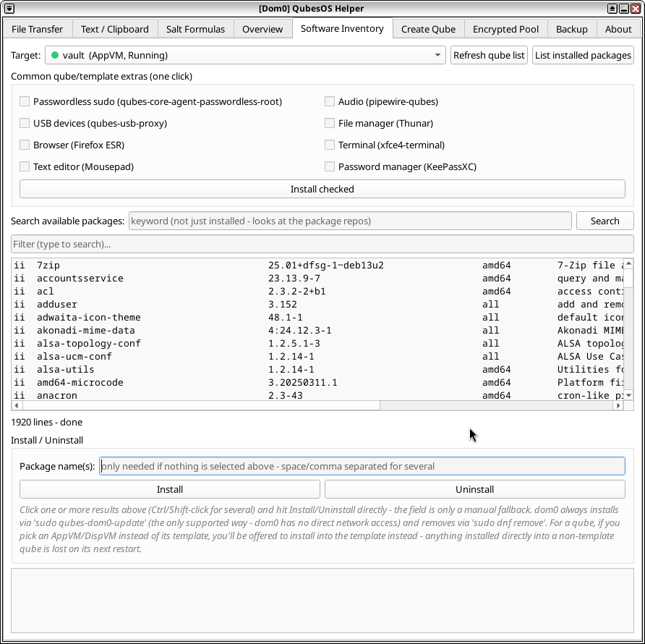
Task: Click the scroll-right arrow under package list
Action: pos(618,405)
